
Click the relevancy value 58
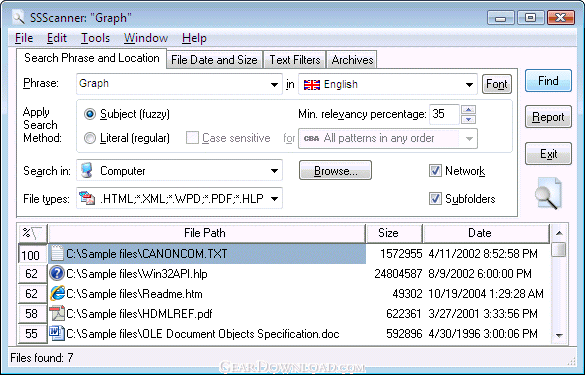pyautogui.click(x=31, y=314)
